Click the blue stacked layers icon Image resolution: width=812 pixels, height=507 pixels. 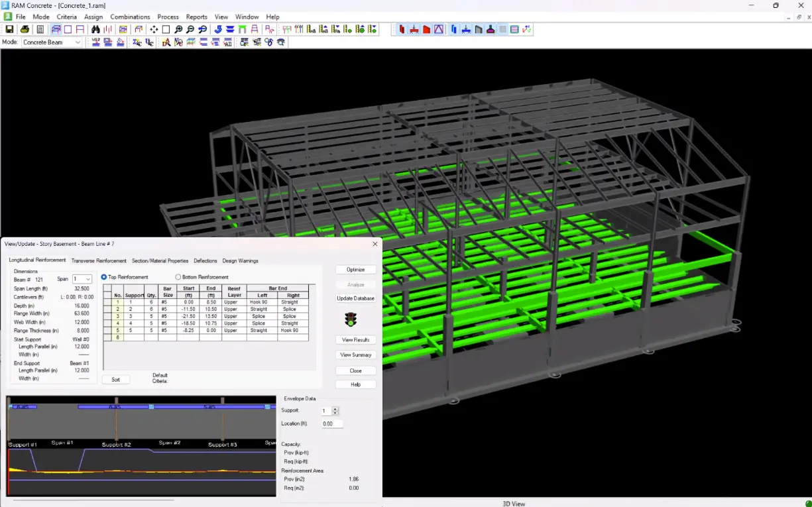pyautogui.click(x=230, y=29)
